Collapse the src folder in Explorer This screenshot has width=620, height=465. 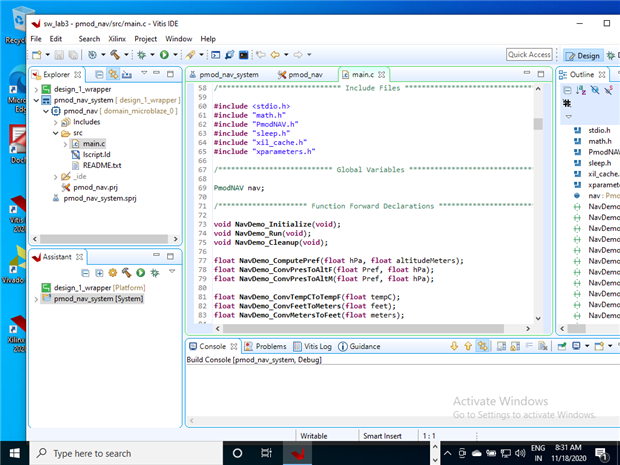55,133
